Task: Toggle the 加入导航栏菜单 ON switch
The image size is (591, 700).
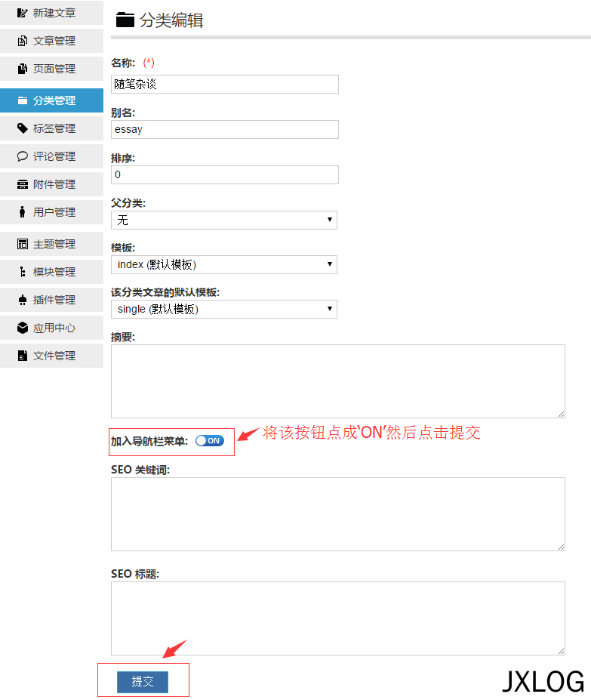Action: [210, 441]
